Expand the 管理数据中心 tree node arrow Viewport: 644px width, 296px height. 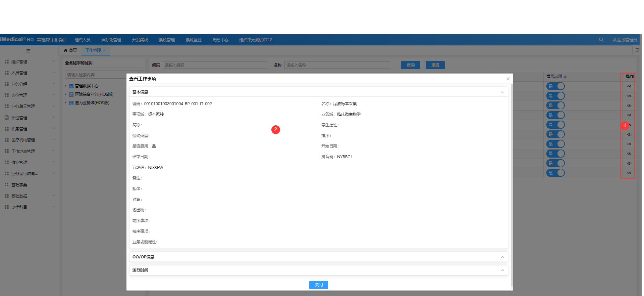click(x=66, y=86)
